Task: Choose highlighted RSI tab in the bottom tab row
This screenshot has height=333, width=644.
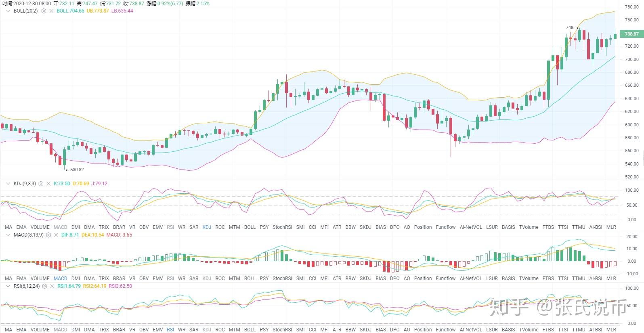Action: tap(170, 330)
